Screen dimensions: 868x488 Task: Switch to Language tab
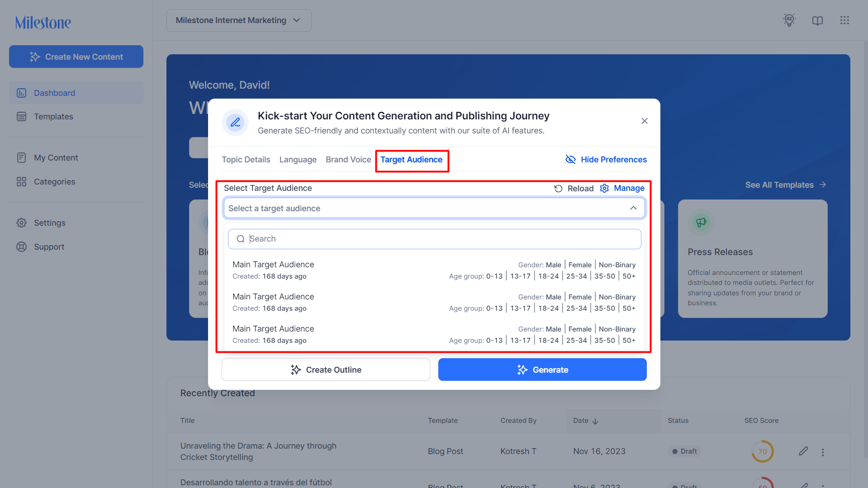click(298, 160)
